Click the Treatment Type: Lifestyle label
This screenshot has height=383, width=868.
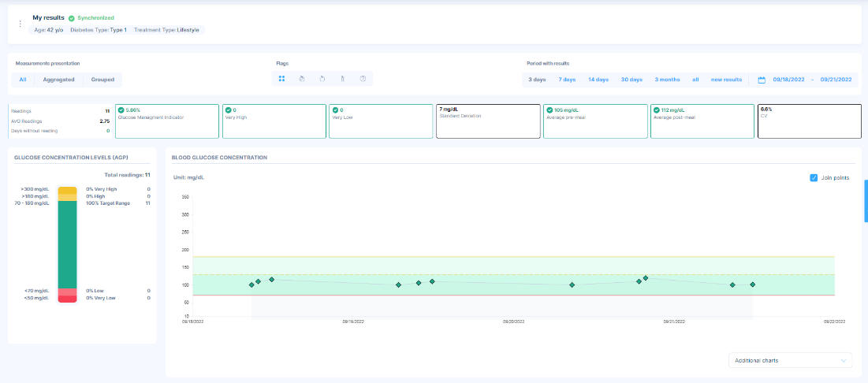166,30
